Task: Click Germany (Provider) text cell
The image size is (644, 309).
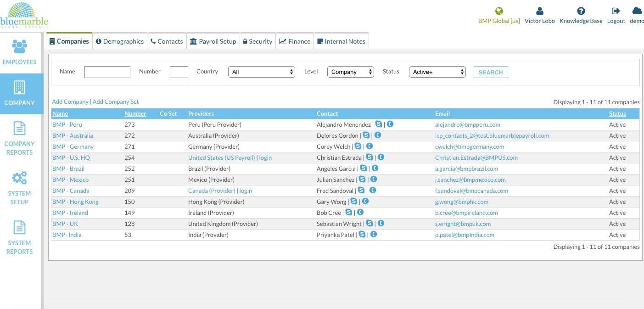Action: [214, 146]
